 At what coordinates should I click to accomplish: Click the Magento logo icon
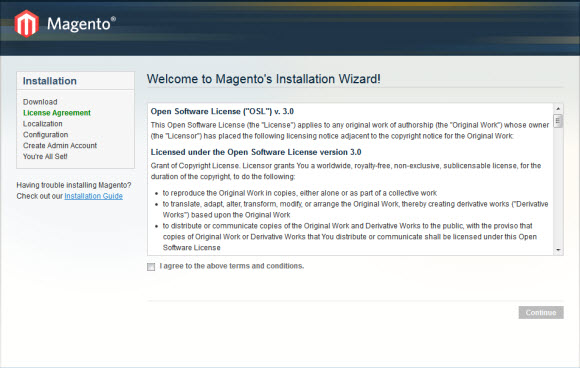tap(26, 24)
